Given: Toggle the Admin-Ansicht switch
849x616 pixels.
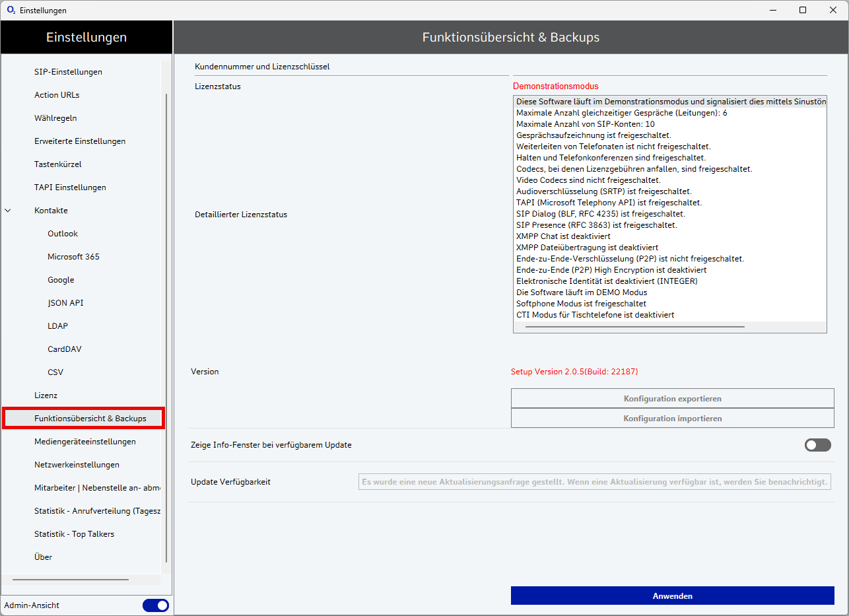Looking at the screenshot, I should coord(156,605).
